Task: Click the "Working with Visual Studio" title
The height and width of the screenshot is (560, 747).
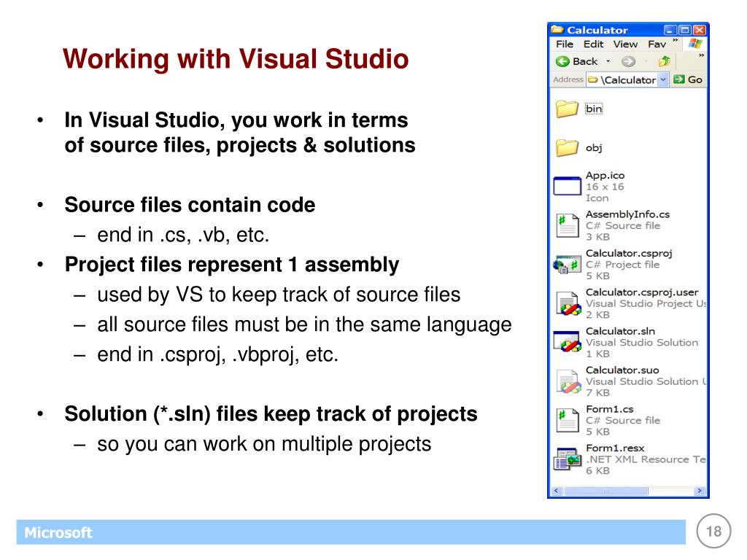Action: pos(236,59)
